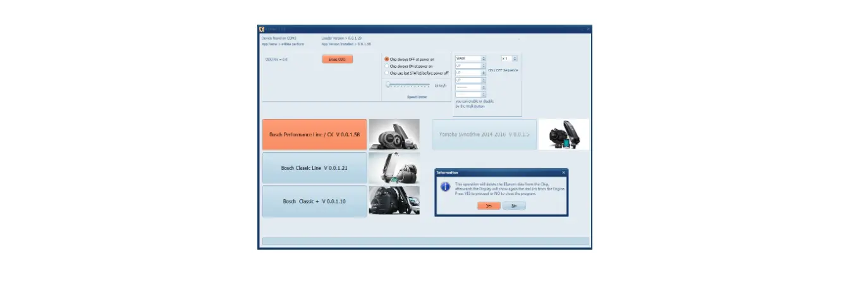Confirm with Yes in Information dialog
Screen dimensions: 868x287
pyautogui.click(x=489, y=205)
